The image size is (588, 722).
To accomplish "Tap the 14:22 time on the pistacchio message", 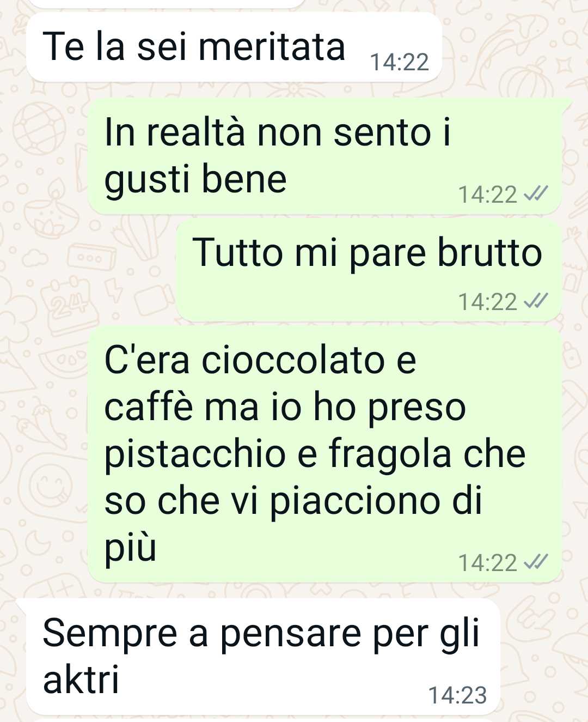I will coord(487,562).
